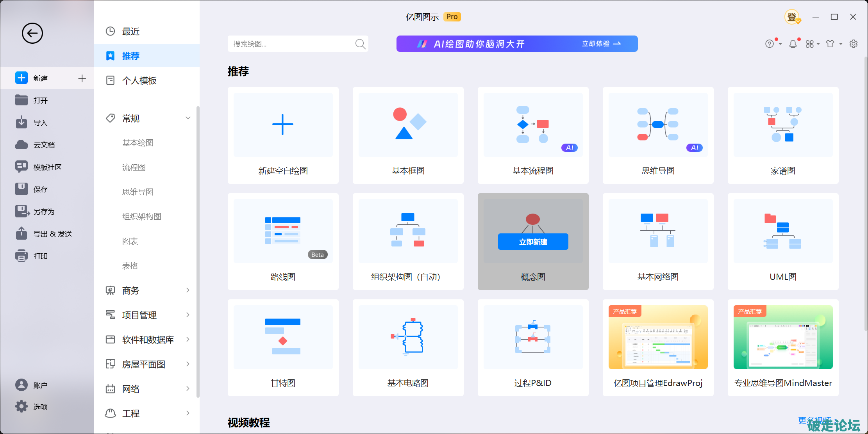Click the search magnifier icon
The height and width of the screenshot is (434, 868).
(x=360, y=44)
